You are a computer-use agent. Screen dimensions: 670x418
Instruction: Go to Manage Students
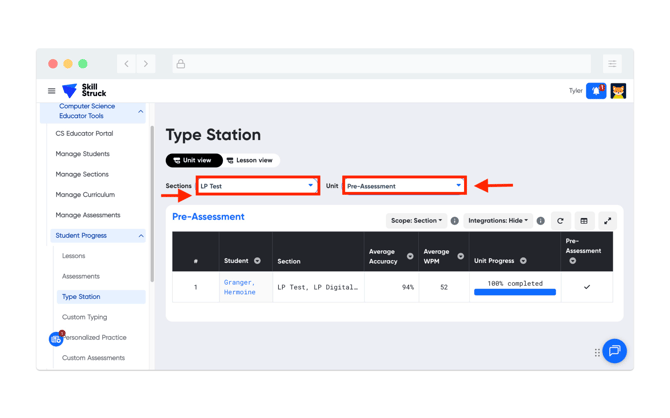pos(82,154)
